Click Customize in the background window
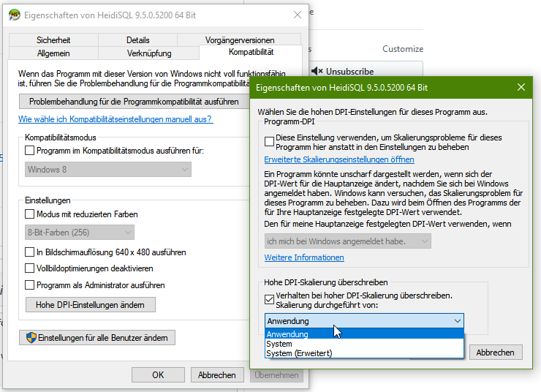Screen dimensions: 541x392 tap(403, 49)
